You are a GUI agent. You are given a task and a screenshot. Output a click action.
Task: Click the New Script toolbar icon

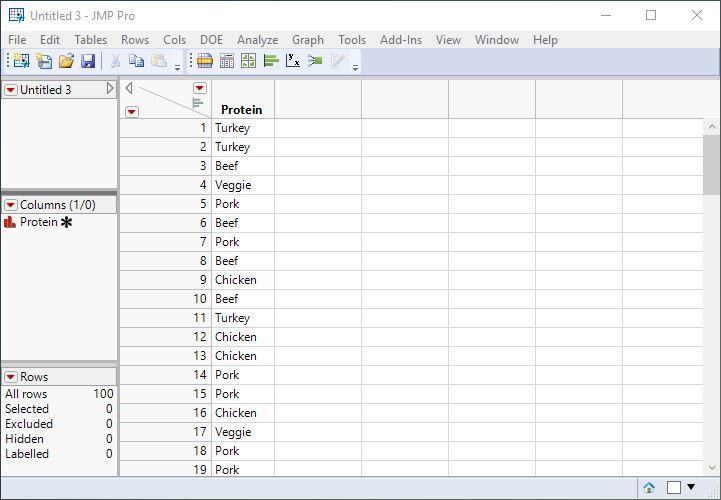44,61
